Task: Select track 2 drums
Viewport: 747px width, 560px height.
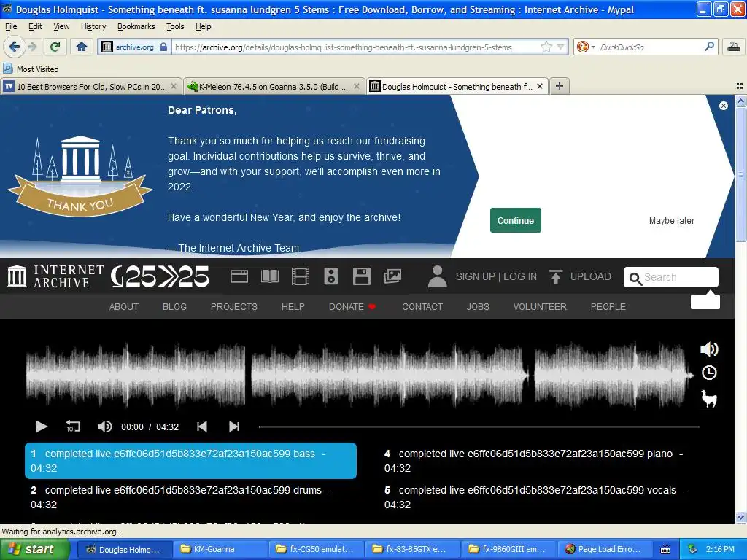Action: coord(190,497)
